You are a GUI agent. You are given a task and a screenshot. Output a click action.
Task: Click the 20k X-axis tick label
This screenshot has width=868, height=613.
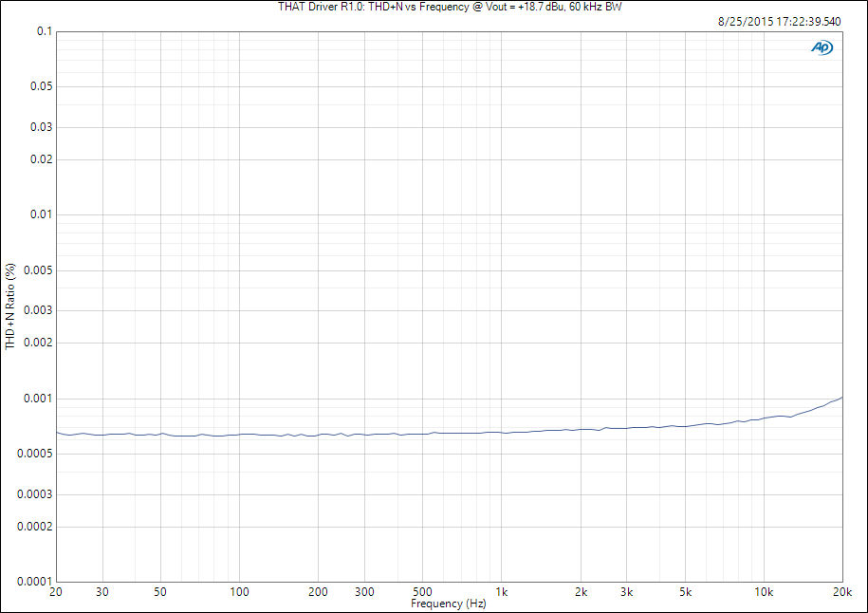click(842, 592)
